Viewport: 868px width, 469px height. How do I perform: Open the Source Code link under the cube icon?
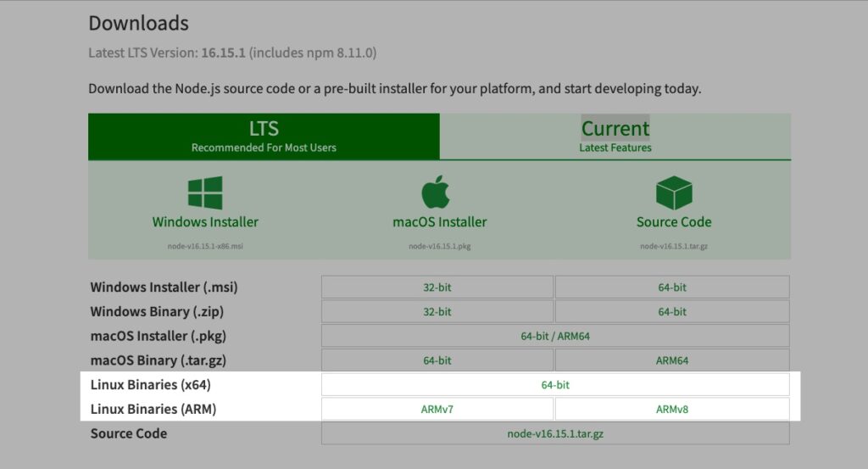pos(674,222)
